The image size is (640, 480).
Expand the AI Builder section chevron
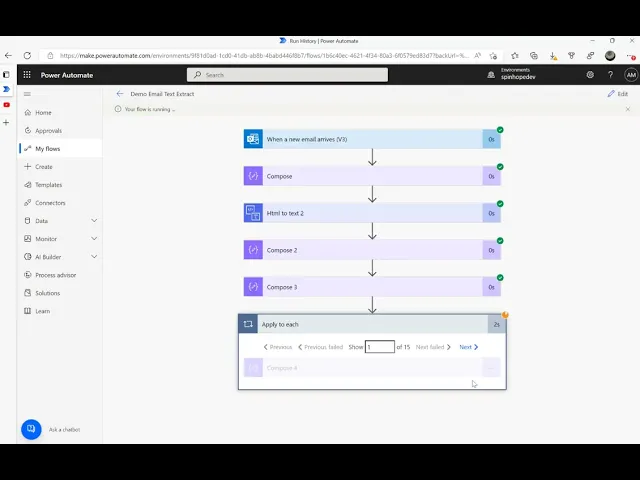coord(94,257)
